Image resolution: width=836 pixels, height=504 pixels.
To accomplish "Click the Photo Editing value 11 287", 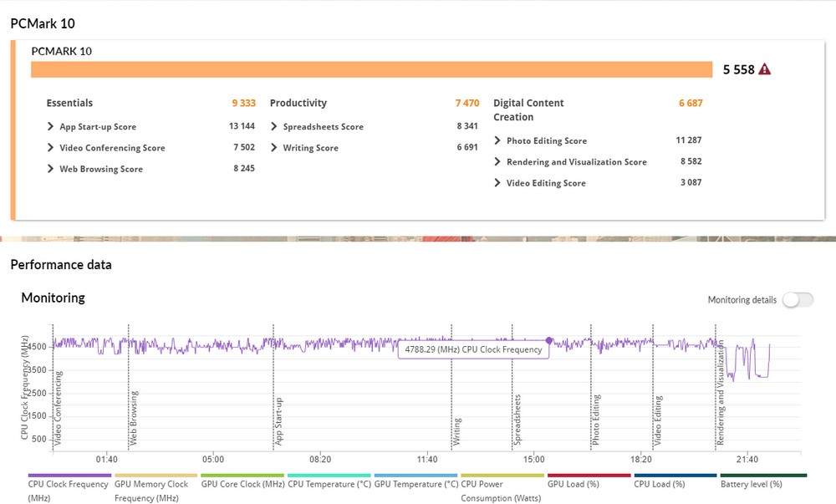I will coord(688,140).
